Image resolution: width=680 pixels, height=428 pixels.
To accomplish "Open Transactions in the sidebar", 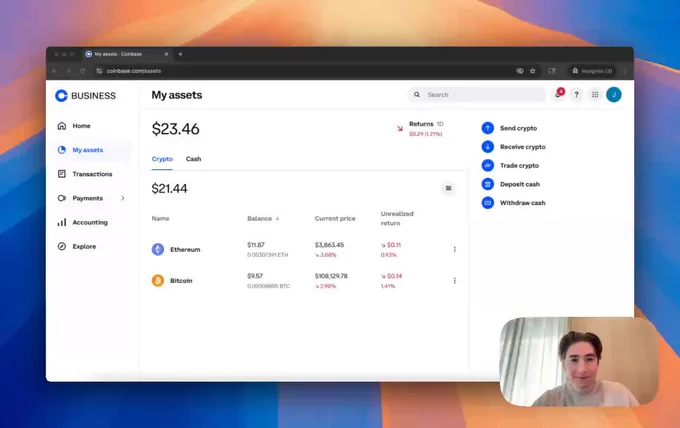I will (x=92, y=174).
